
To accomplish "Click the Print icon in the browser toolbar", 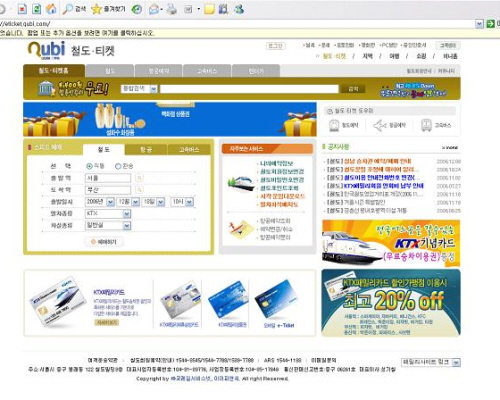I will pos(172,9).
